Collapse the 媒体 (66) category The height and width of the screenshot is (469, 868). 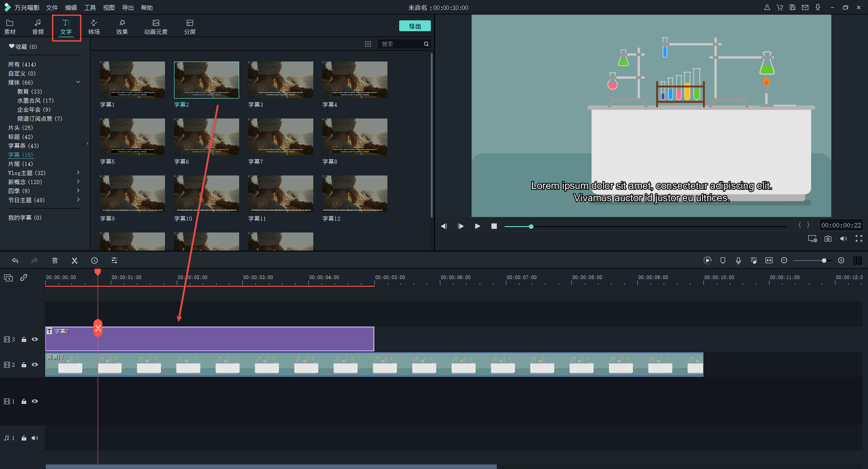tap(78, 82)
